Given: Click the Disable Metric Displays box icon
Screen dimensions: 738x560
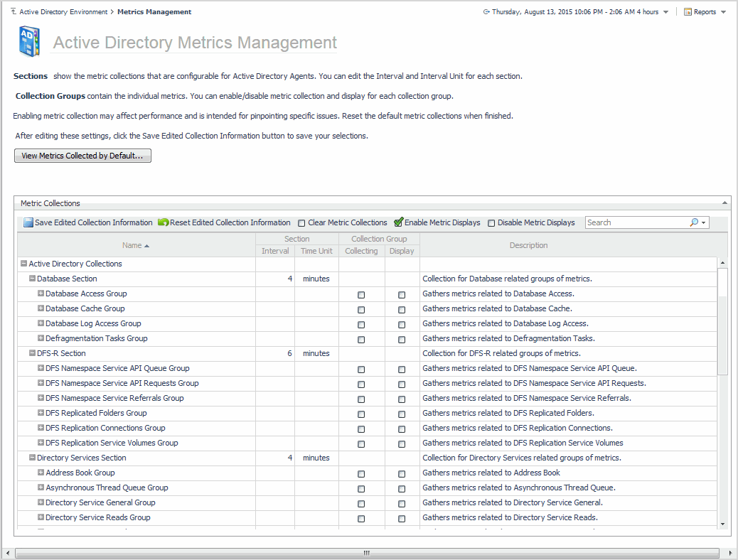Looking at the screenshot, I should coord(491,223).
